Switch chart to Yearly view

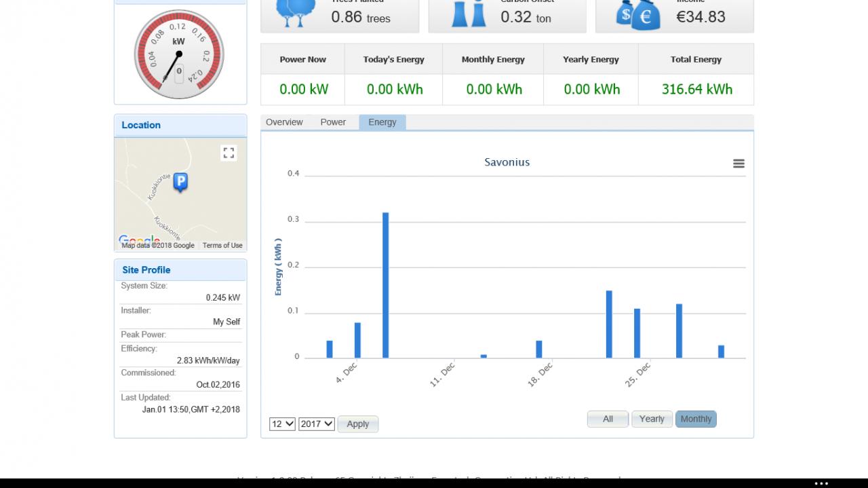click(x=652, y=419)
